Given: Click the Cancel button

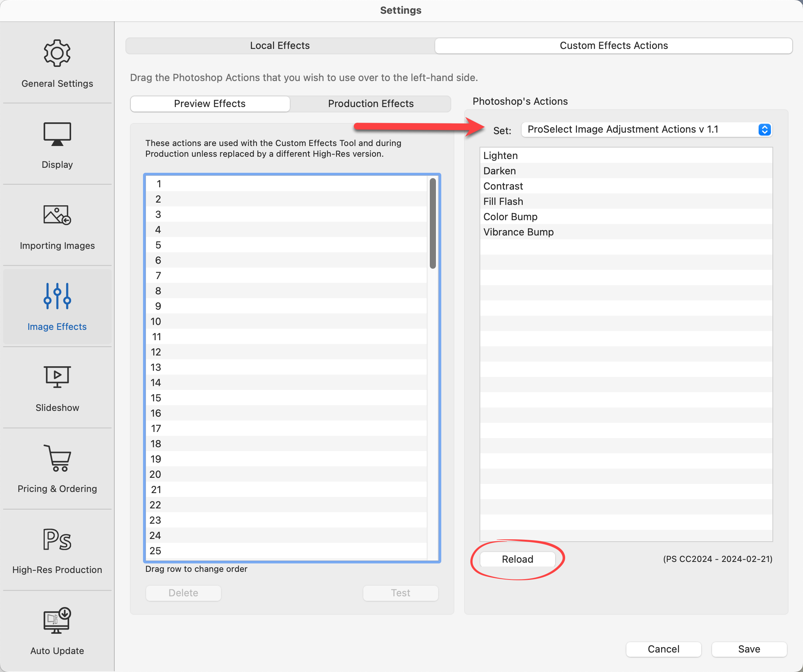Looking at the screenshot, I should [x=663, y=649].
